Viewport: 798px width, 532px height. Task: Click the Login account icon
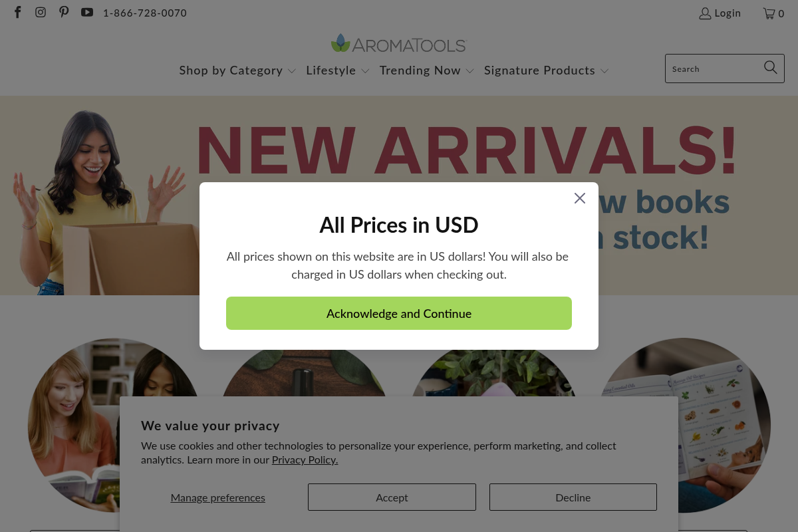pos(705,13)
